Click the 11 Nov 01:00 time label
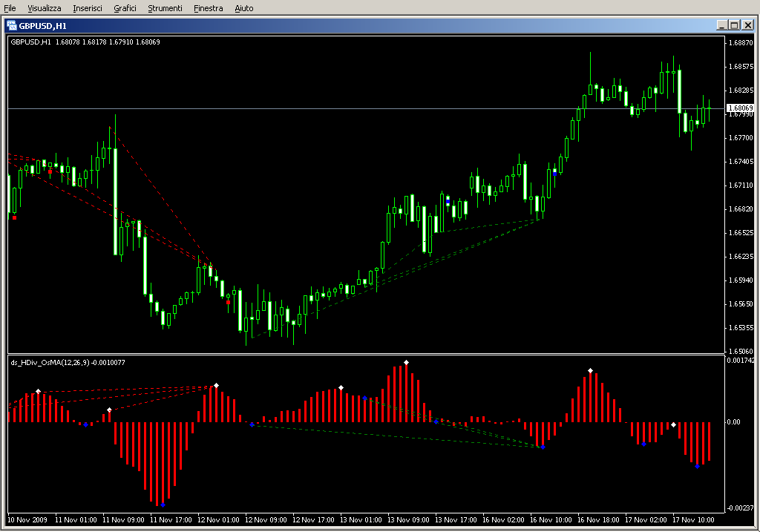The image size is (760, 532). click(x=76, y=520)
